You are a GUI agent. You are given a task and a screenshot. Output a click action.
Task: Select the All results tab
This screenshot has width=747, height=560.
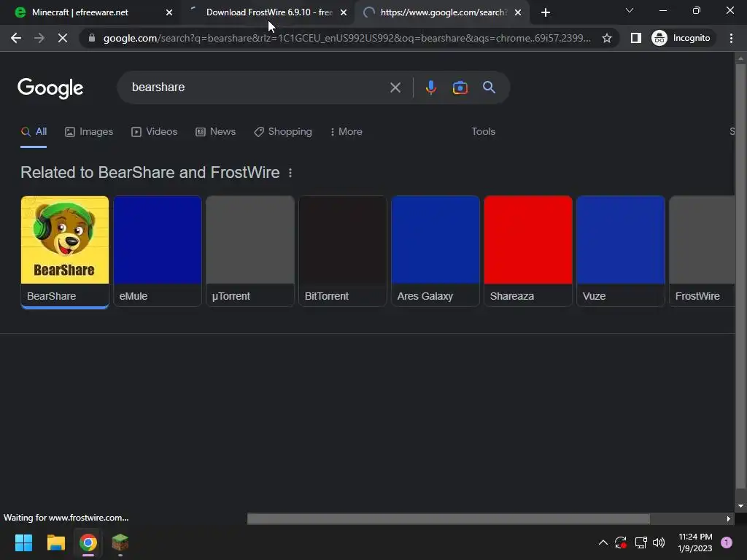tap(34, 132)
